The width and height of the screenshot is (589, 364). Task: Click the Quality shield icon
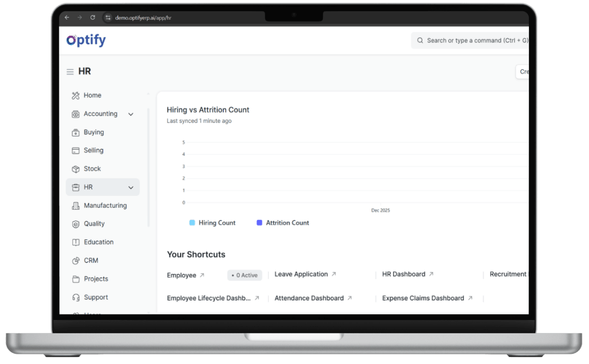(x=75, y=224)
